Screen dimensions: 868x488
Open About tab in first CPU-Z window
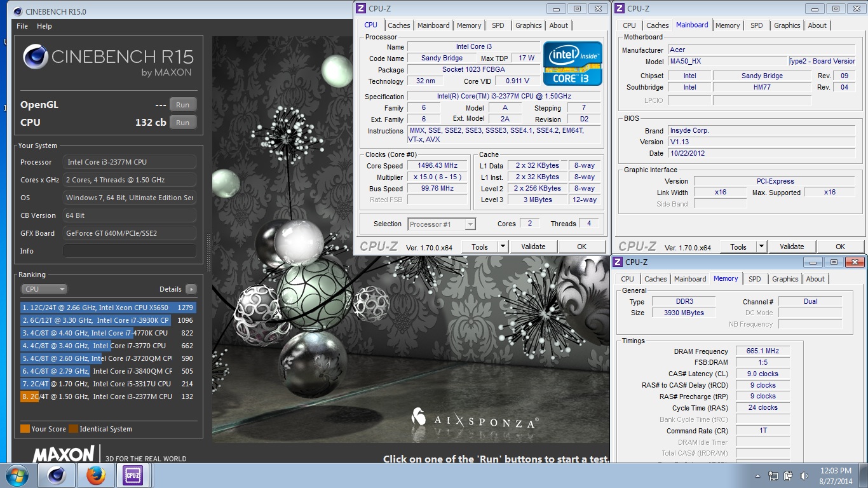click(x=559, y=25)
